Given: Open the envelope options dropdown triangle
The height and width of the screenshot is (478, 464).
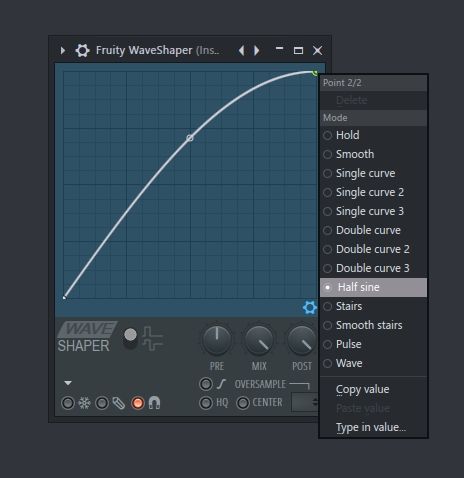Looking at the screenshot, I should (x=68, y=383).
